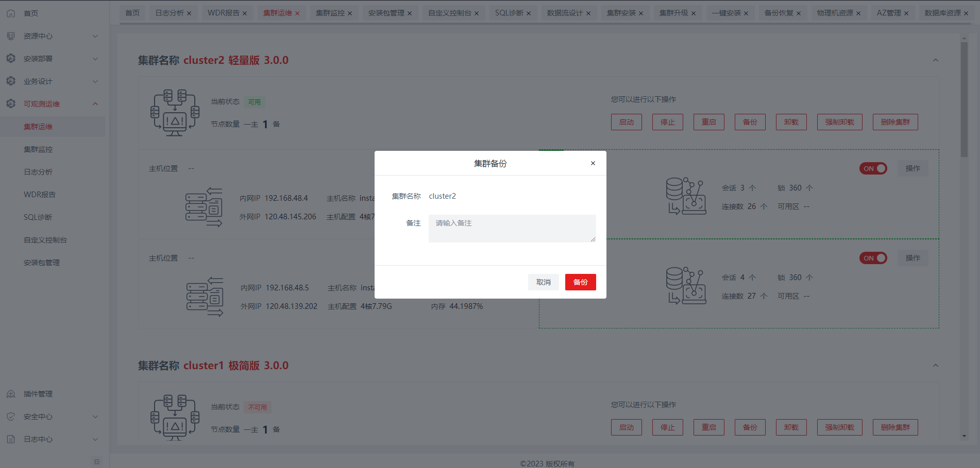Click the 安装部署 gear icon
Viewport: 980px width, 468px height.
coord(11,59)
